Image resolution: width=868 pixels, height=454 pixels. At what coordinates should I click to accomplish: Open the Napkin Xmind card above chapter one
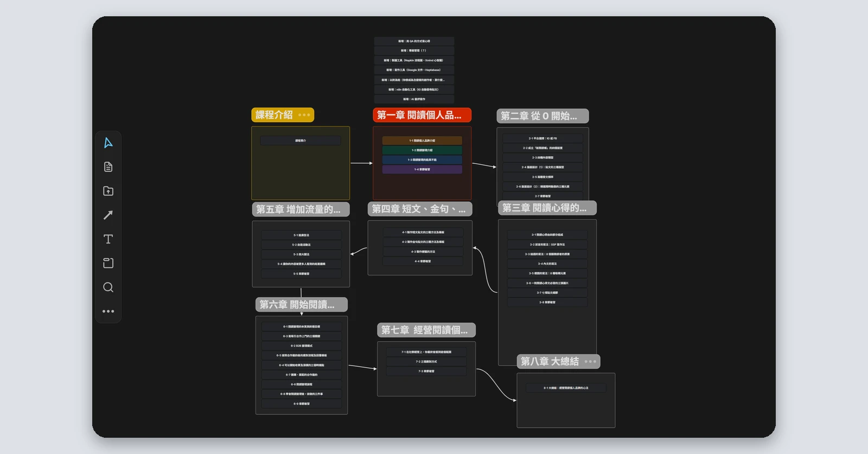click(x=414, y=60)
